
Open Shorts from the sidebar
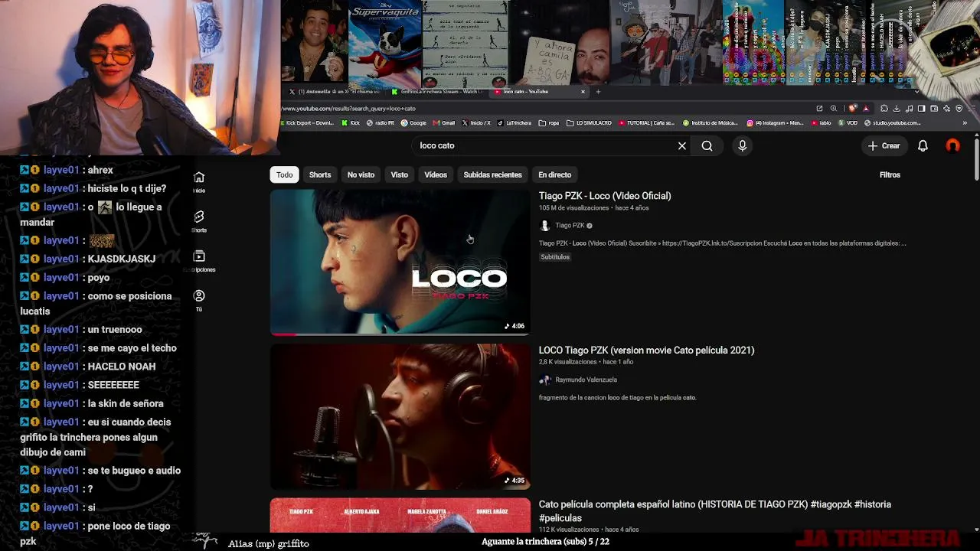click(x=199, y=222)
